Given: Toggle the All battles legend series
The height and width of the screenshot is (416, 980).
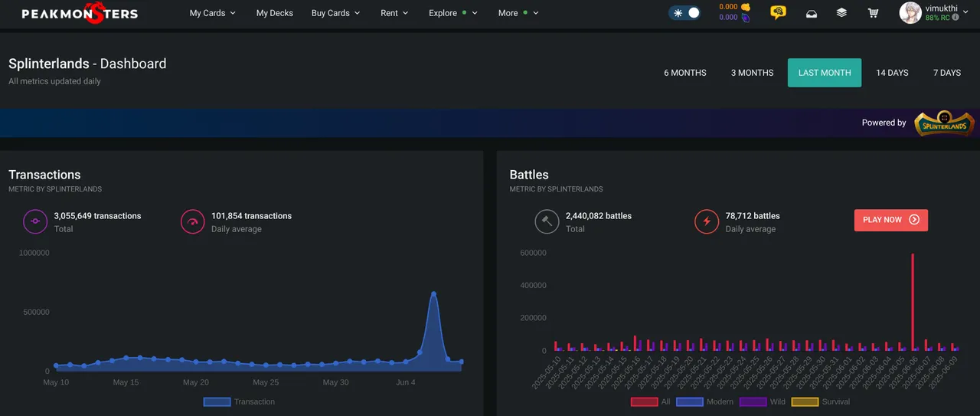Looking at the screenshot, I should click(650, 401).
